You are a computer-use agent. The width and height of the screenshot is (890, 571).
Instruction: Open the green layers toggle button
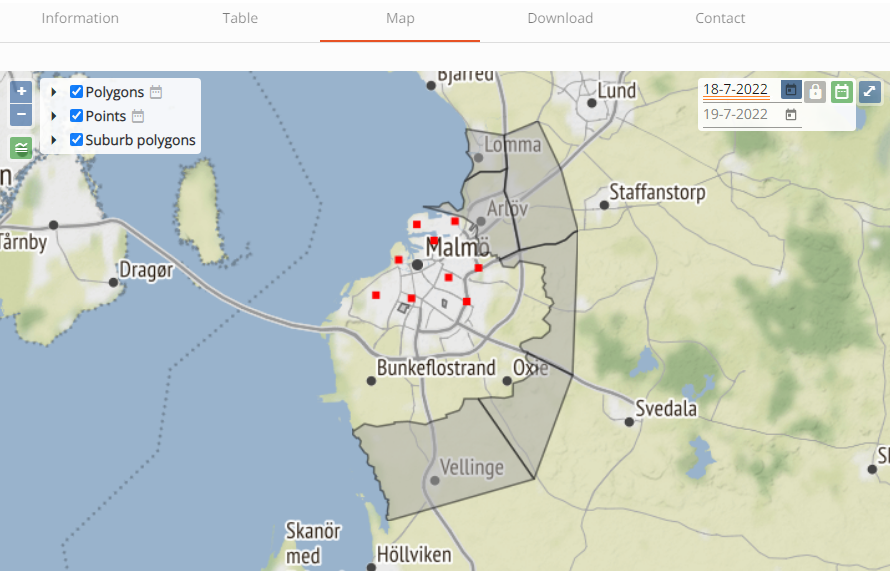21,148
